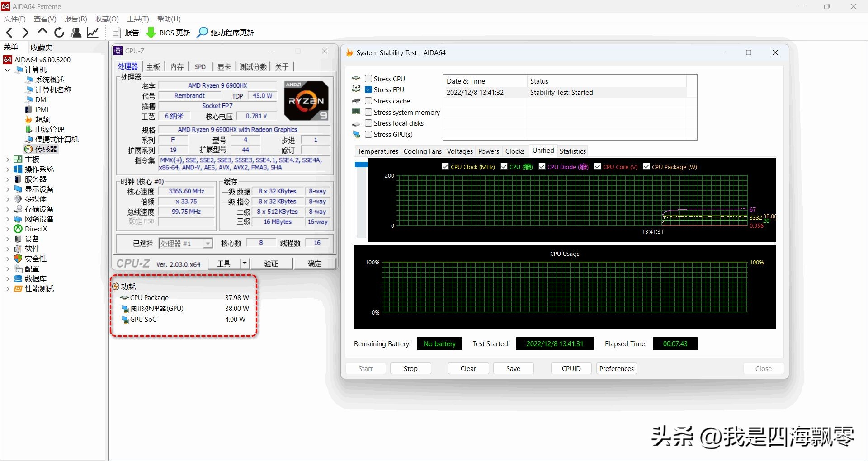
Task: Click the user favorites icon in toolbar
Action: (x=76, y=33)
